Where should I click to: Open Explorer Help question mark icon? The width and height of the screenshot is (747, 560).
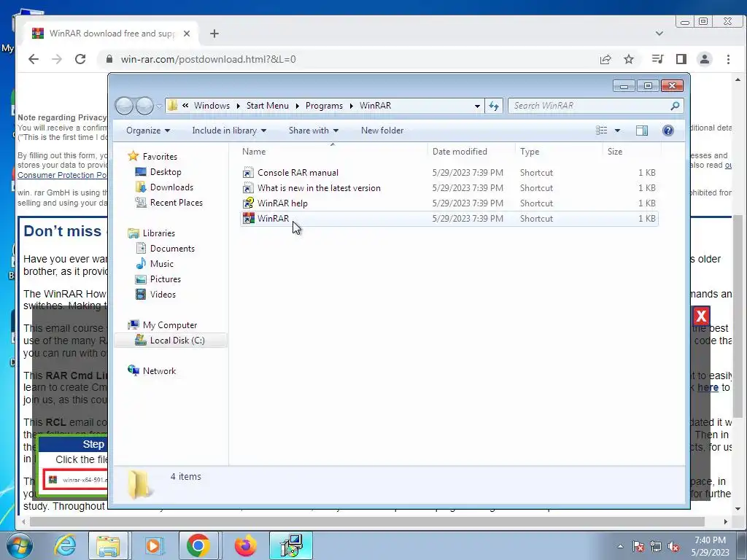coord(668,131)
